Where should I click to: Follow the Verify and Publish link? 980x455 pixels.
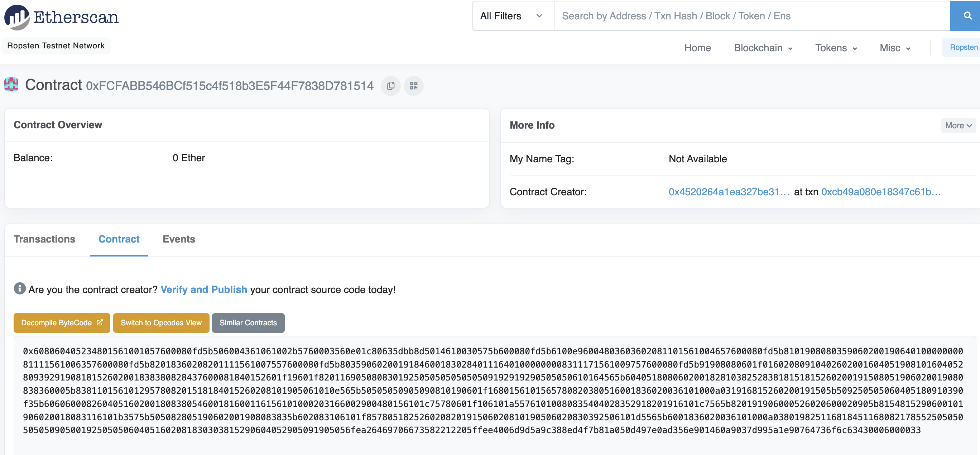click(203, 289)
